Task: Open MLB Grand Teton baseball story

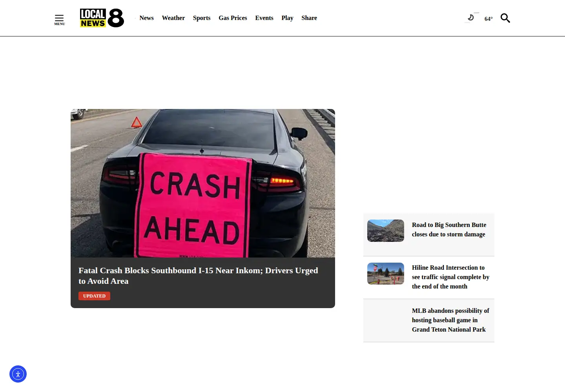Action: (x=450, y=320)
